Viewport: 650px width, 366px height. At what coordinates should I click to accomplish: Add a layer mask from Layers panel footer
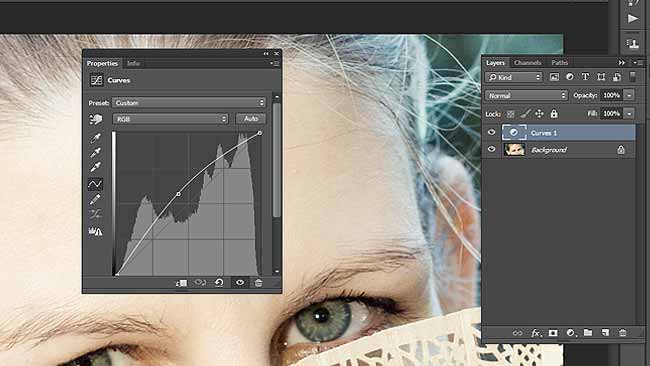point(553,333)
